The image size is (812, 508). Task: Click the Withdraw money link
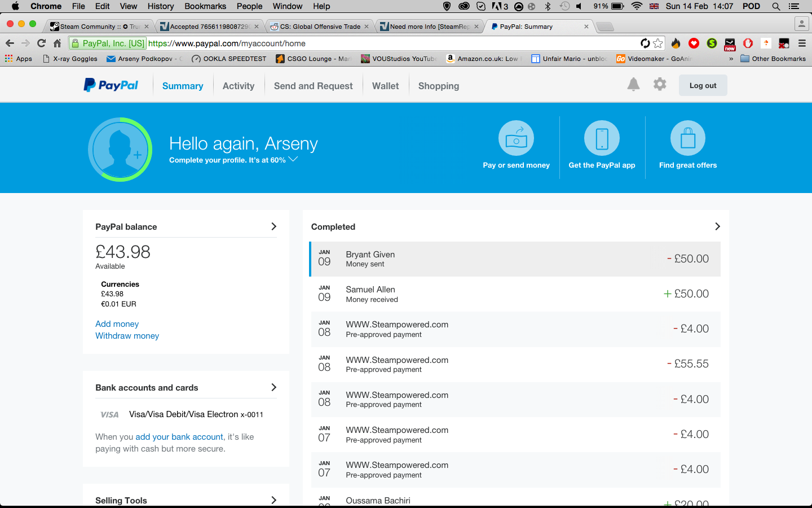pos(127,336)
